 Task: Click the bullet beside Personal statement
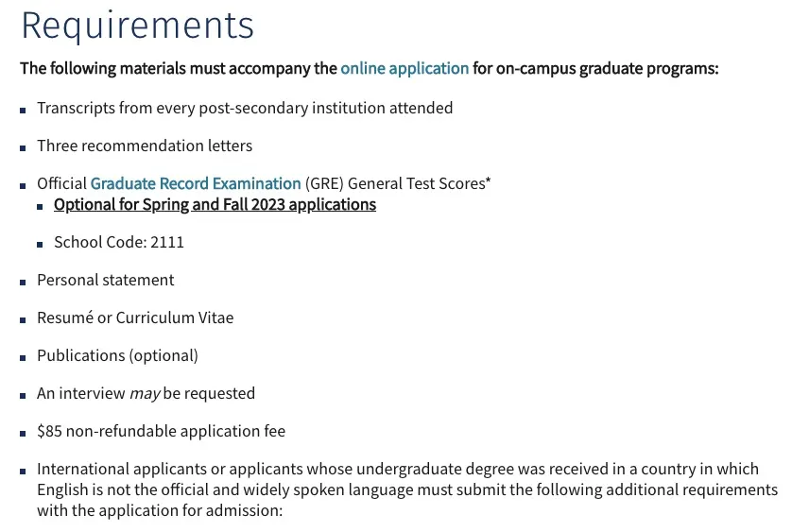(23, 282)
